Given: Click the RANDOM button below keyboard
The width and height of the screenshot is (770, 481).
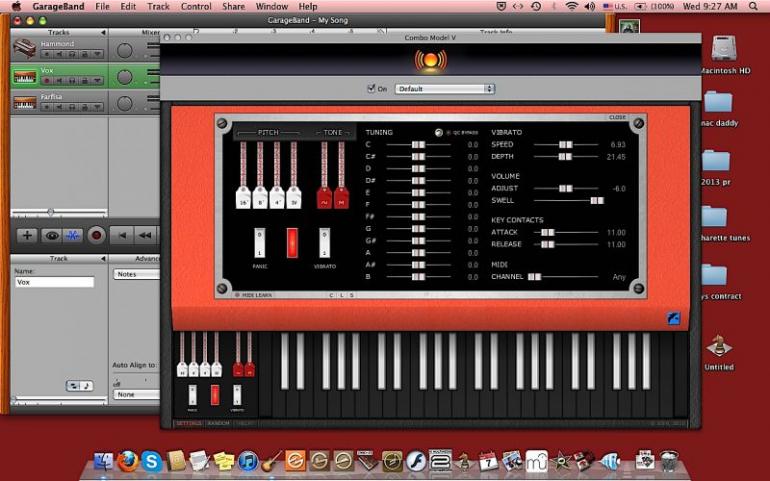Looking at the screenshot, I should (x=218, y=423).
